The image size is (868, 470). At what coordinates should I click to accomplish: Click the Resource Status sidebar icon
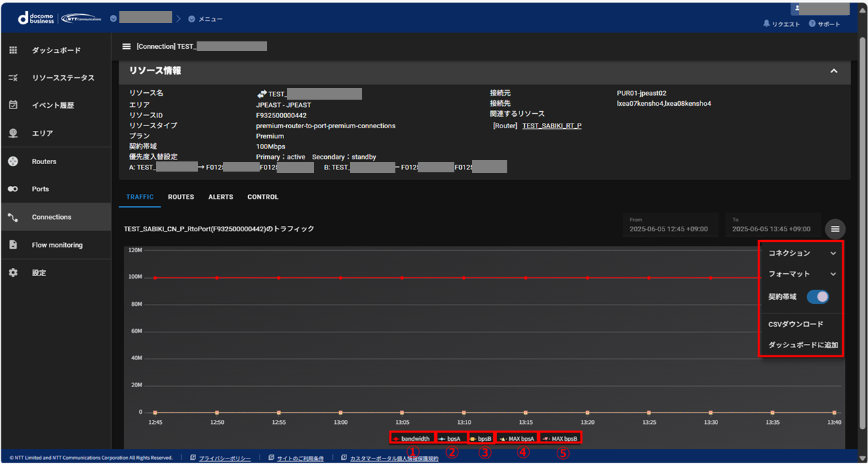coord(13,78)
